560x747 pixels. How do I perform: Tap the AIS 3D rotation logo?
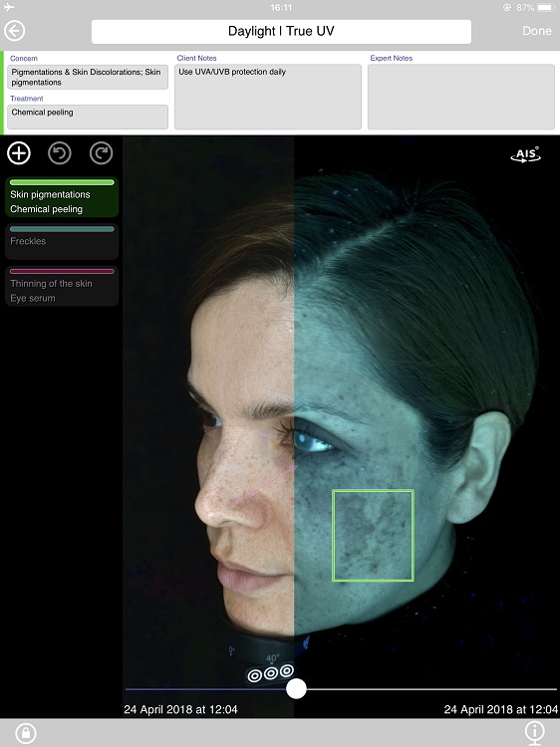tap(526, 154)
